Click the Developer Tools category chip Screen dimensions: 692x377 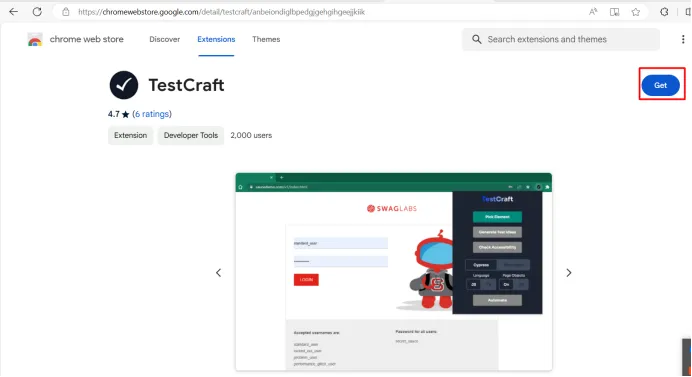(191, 136)
